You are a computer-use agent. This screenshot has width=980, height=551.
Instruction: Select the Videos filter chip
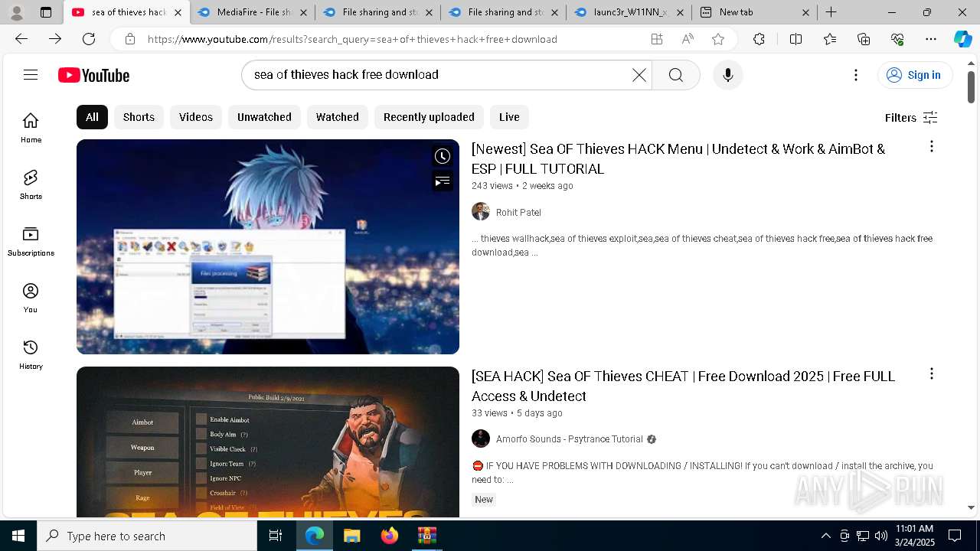(196, 117)
